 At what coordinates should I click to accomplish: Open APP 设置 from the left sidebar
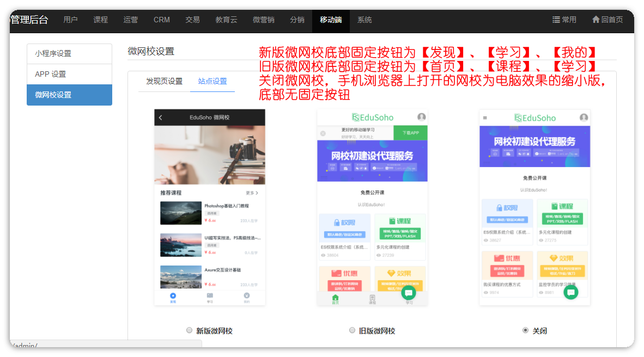click(69, 75)
